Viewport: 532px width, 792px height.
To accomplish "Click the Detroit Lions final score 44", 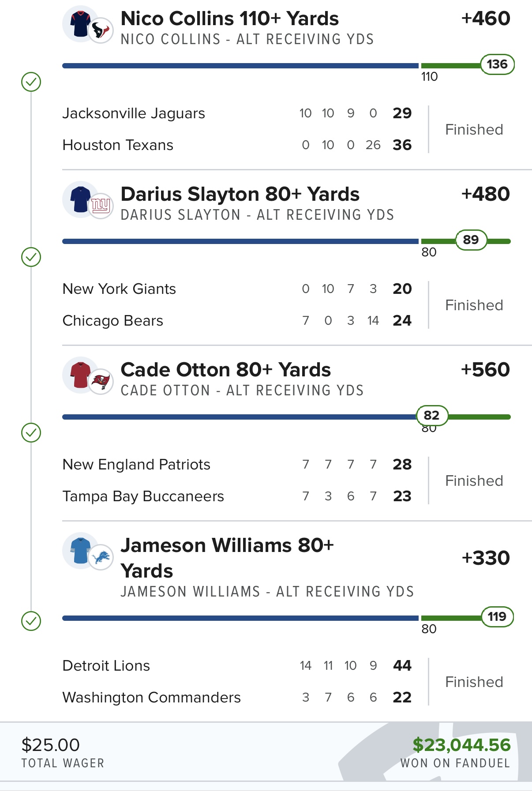I will point(402,665).
